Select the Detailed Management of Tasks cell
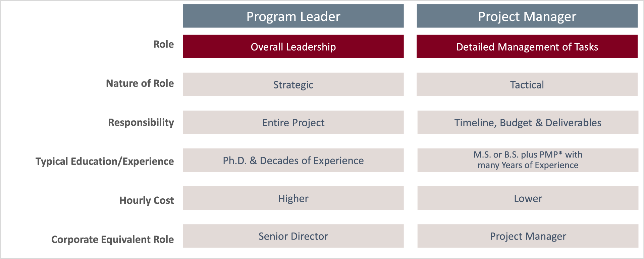Viewport: 644px width, 259px height. (527, 47)
